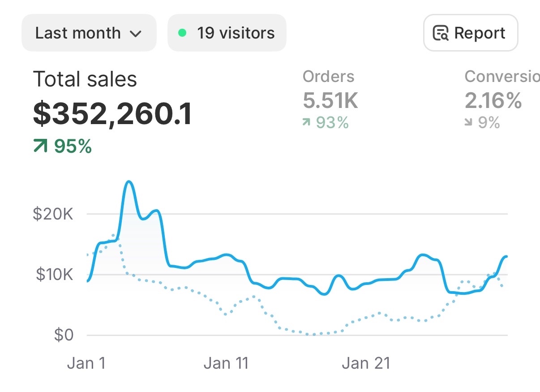Click the Report magnifier document icon
The width and height of the screenshot is (540, 392).
[441, 33]
